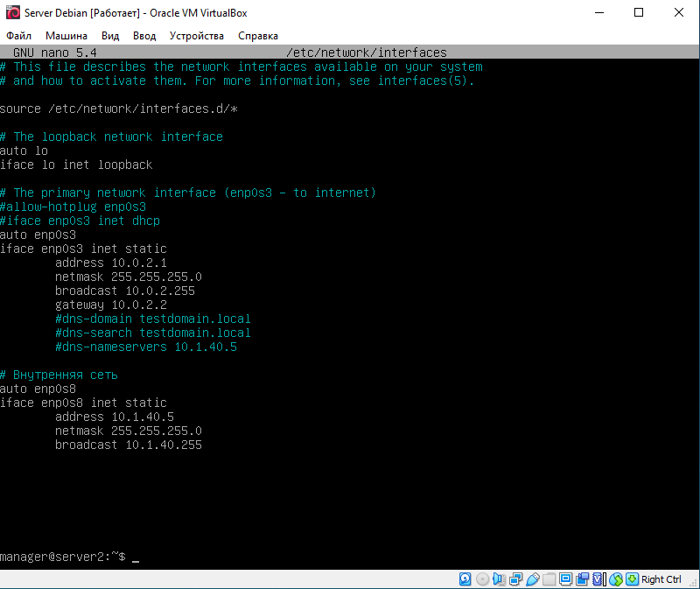Open the USB devices status icon
700x589 pixels.
(532, 579)
